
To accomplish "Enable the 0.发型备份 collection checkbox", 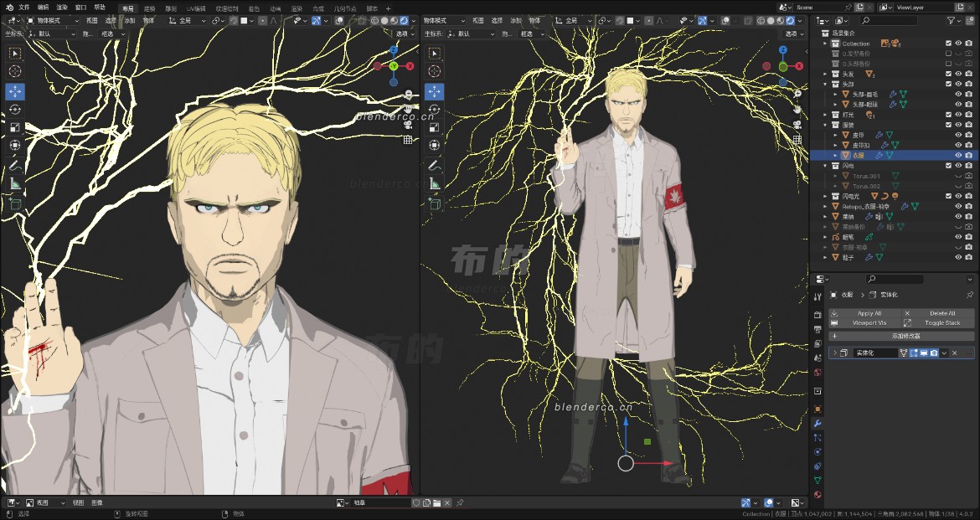I will [x=948, y=54].
